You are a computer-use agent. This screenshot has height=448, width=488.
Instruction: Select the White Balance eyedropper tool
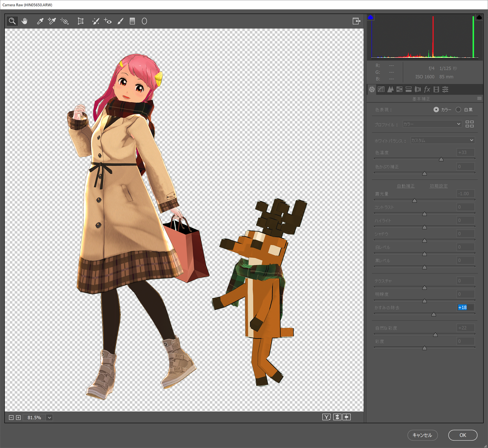(x=40, y=21)
